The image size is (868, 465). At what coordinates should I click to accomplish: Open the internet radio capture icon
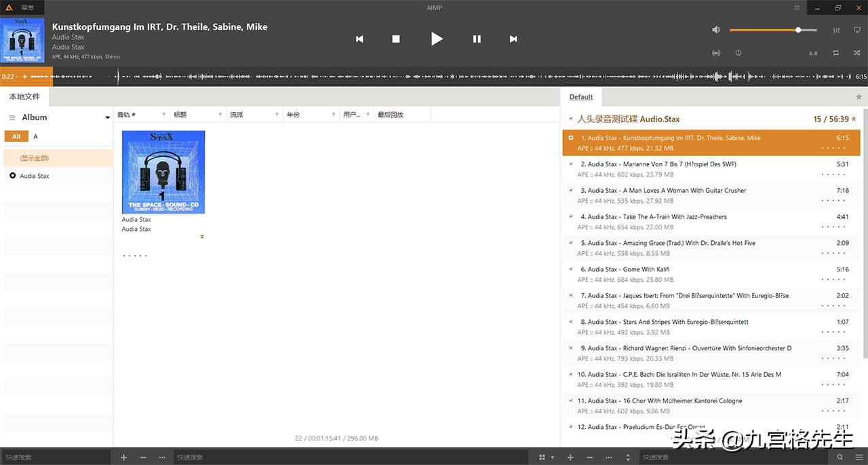pos(715,53)
